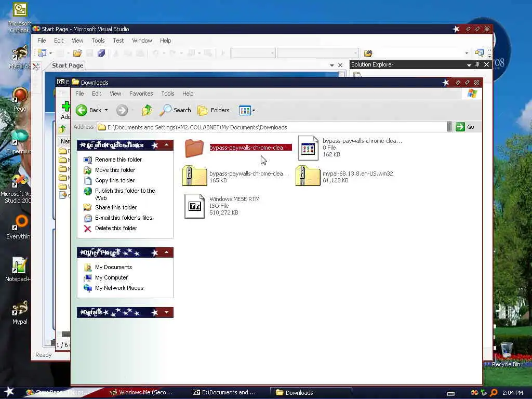Toggle the Folders pane button
Image resolution: width=532 pixels, height=399 pixels.
pyautogui.click(x=214, y=110)
